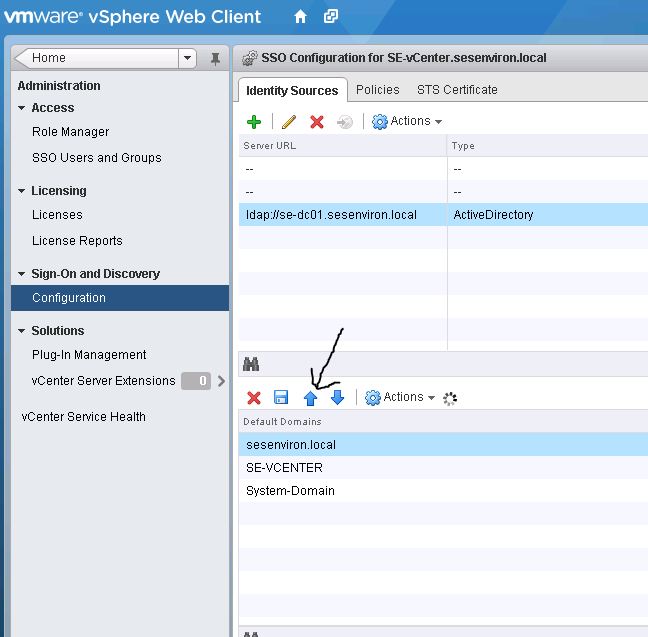
Task: Open the identity sources binoculars find icon
Action: tap(251, 364)
